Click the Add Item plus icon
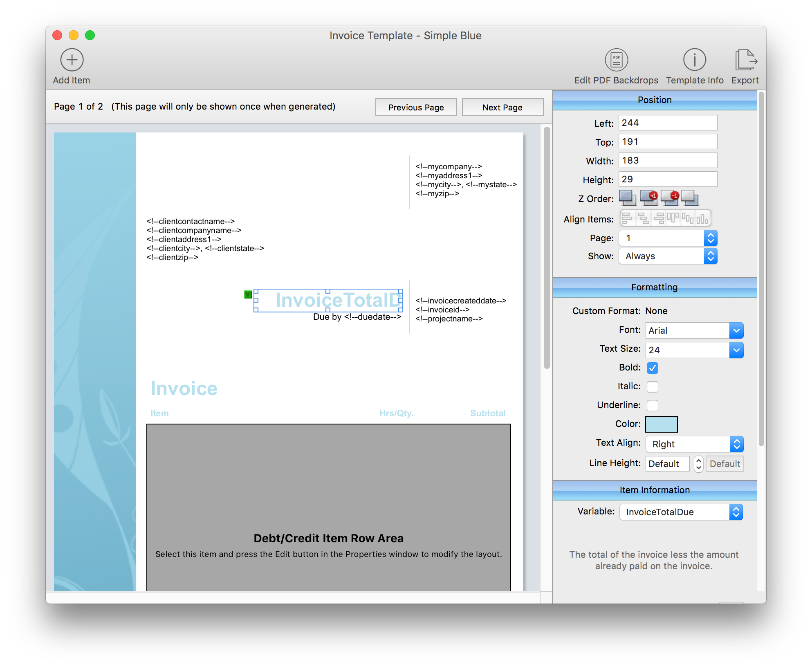 click(72, 60)
